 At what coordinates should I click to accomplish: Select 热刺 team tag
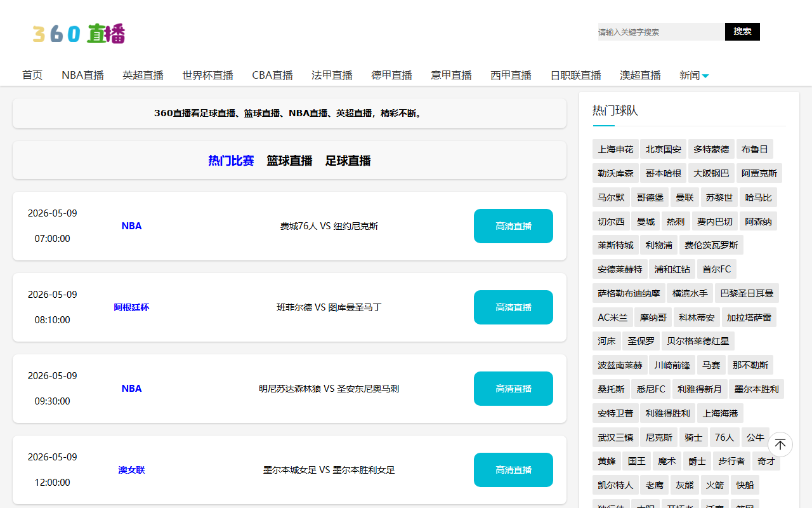pos(676,222)
